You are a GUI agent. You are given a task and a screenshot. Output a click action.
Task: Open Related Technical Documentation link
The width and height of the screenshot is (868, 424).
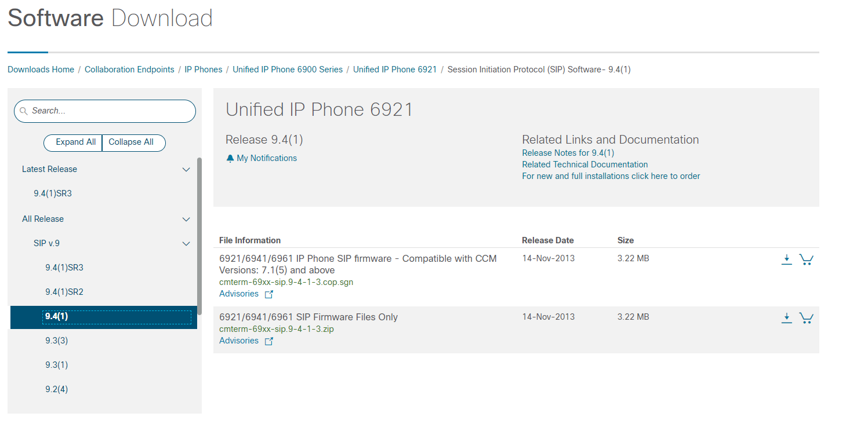(585, 165)
